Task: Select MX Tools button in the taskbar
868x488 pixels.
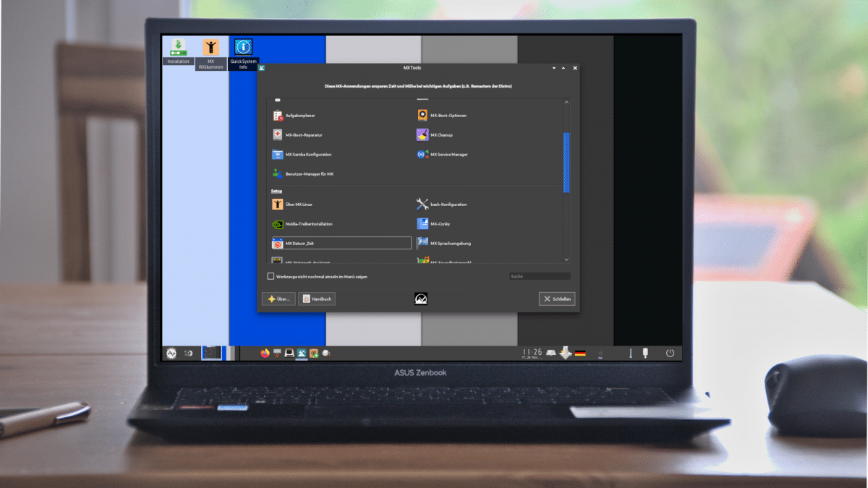Action: click(x=302, y=354)
